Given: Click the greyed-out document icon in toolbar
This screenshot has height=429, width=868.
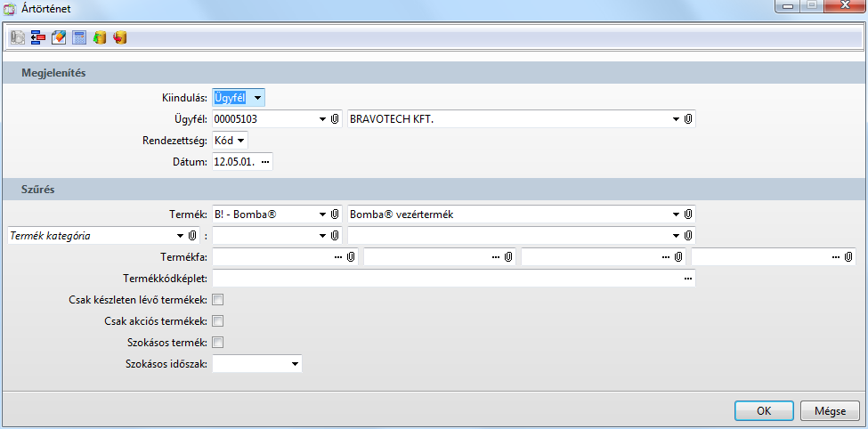Looking at the screenshot, I should (19, 37).
